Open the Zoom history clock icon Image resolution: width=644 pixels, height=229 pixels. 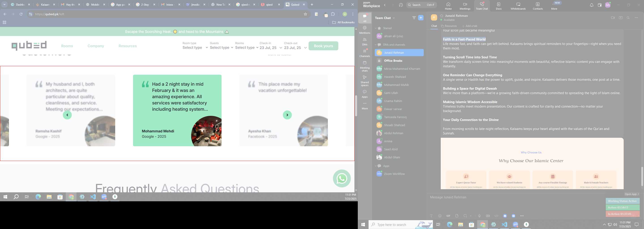tap(401, 5)
